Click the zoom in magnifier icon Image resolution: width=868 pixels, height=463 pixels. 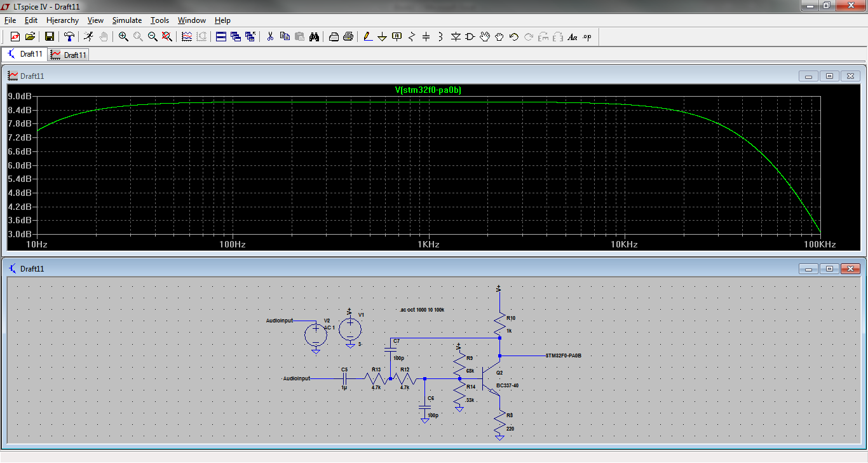coord(123,37)
